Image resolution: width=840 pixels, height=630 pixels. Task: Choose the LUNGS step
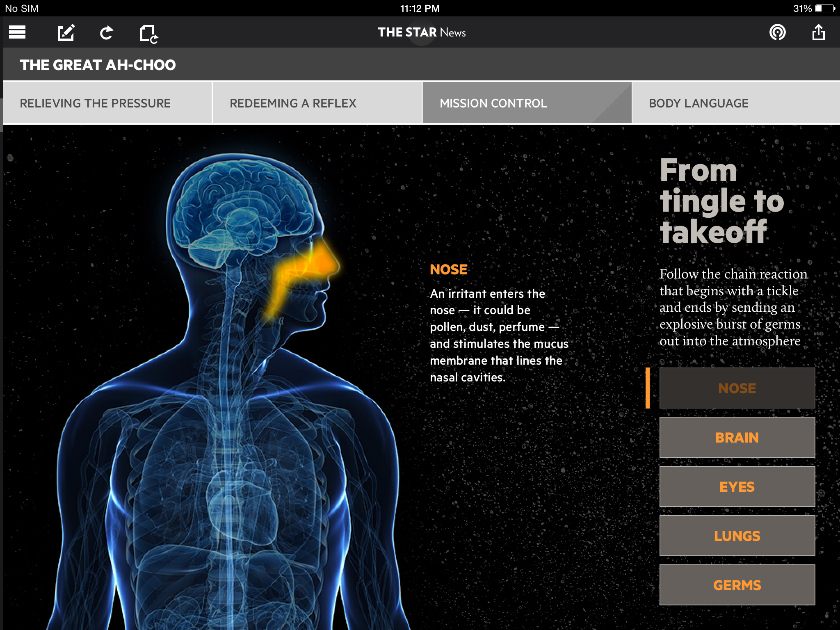coord(737,536)
